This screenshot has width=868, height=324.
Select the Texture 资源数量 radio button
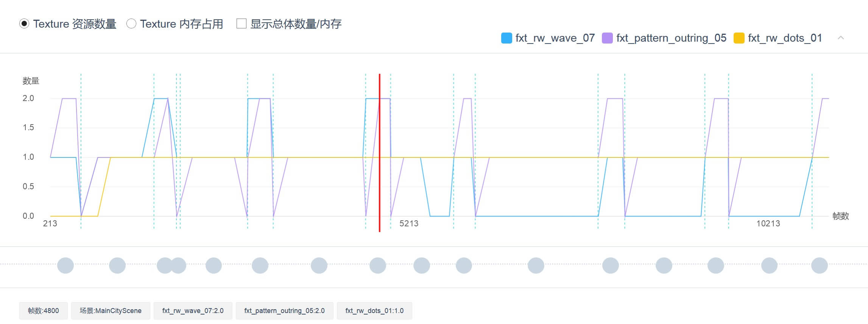pos(24,24)
